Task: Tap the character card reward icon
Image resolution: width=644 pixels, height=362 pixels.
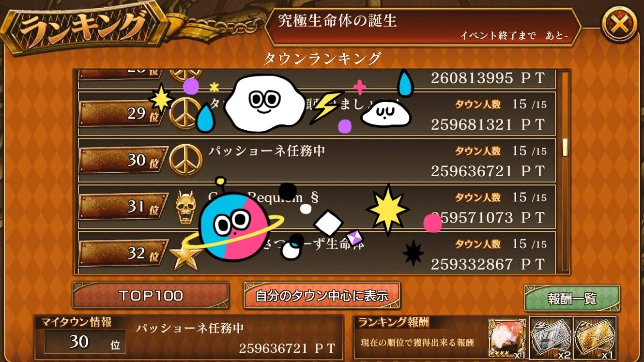Action: coord(507,338)
